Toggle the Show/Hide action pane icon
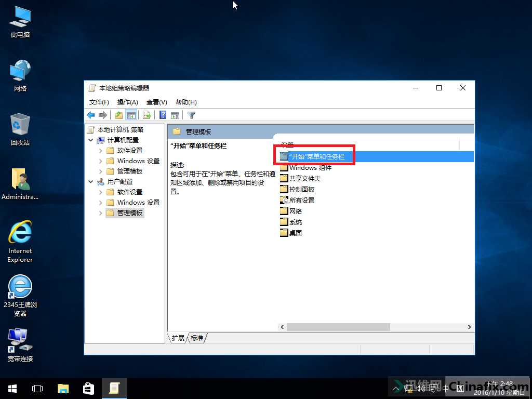 (x=175, y=115)
